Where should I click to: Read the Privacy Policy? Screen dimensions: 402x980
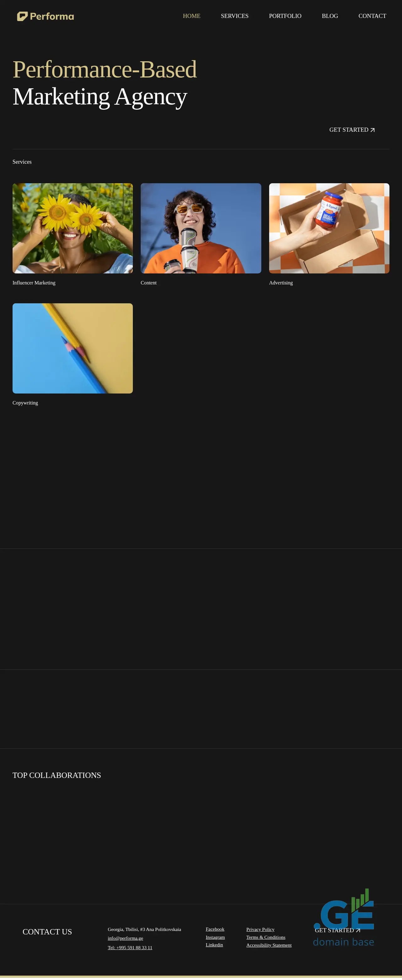[260, 929]
